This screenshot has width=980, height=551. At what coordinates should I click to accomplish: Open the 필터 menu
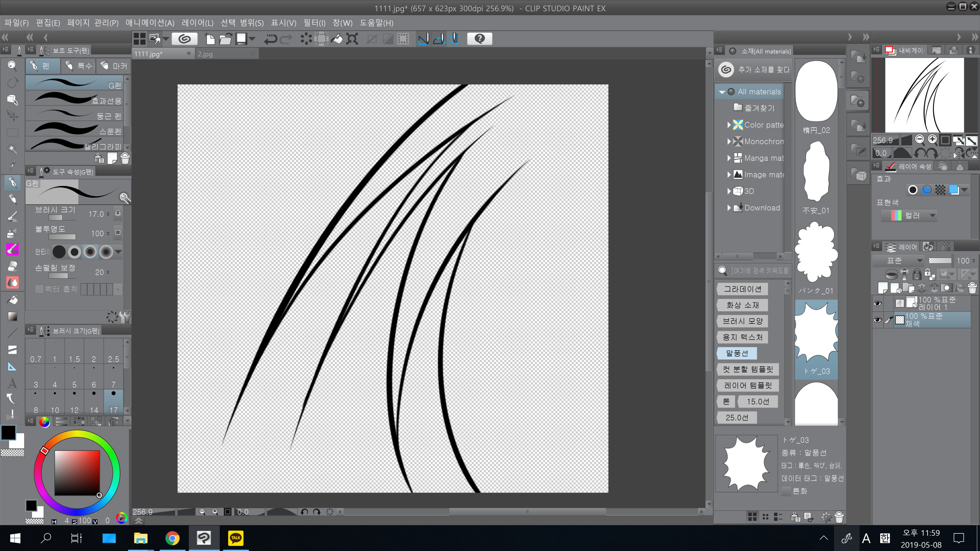[x=314, y=23]
